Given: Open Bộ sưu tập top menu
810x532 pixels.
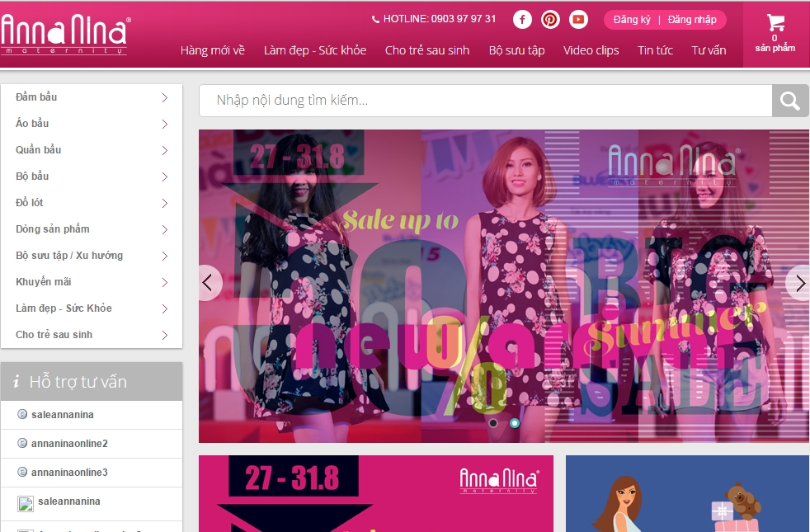Looking at the screenshot, I should (x=516, y=50).
